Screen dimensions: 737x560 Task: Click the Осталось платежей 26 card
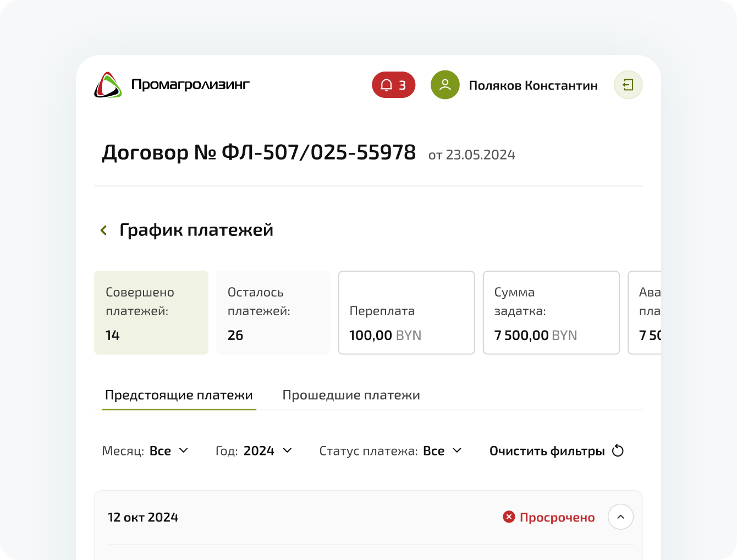pos(273,312)
